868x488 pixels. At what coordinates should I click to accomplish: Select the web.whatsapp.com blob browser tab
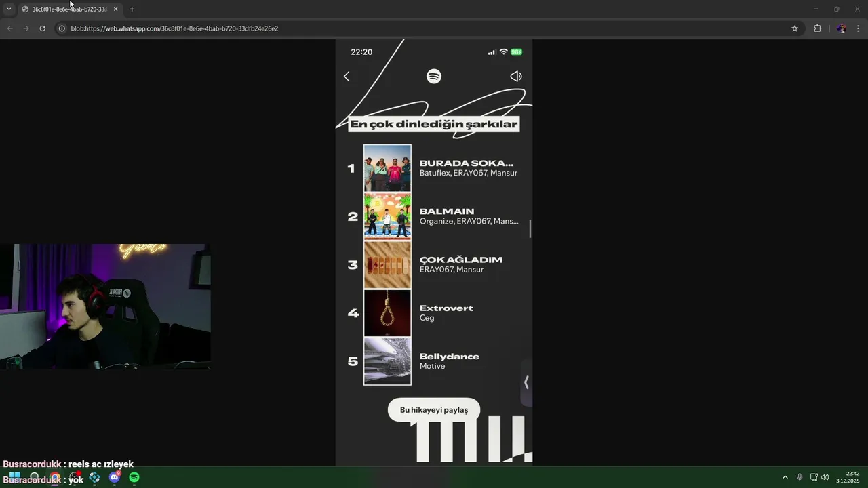(x=69, y=9)
